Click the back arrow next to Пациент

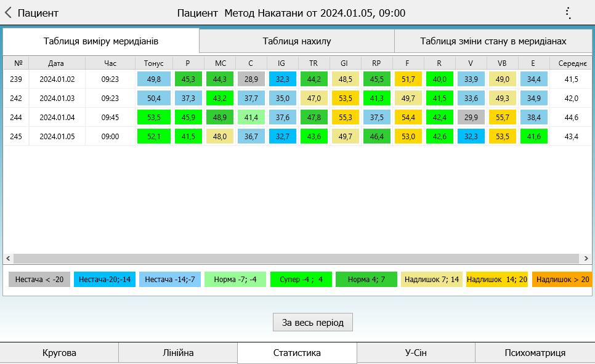[x=9, y=13]
